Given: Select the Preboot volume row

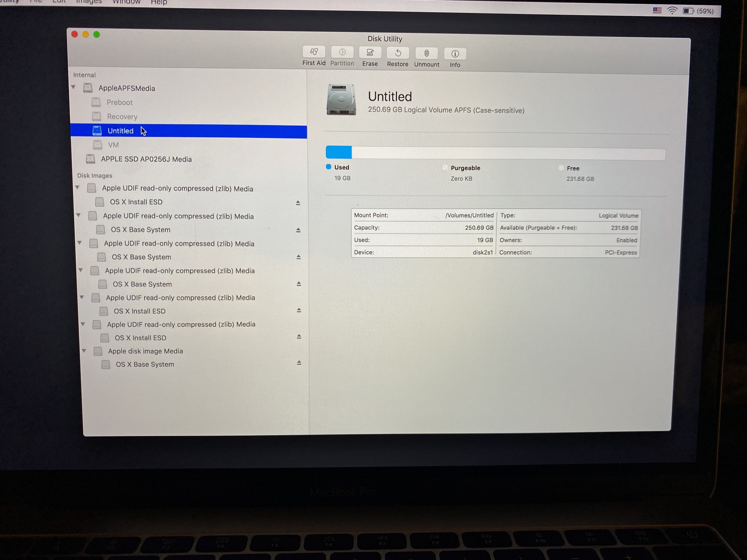Looking at the screenshot, I should tap(189, 102).
